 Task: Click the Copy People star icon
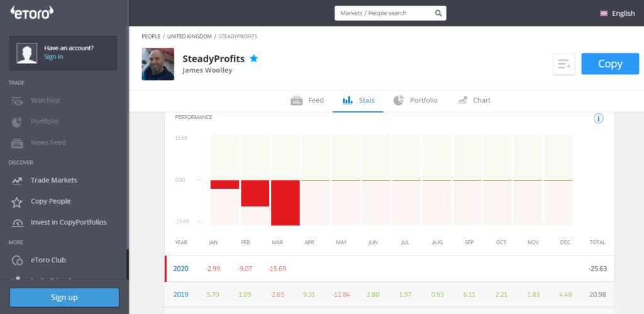tap(17, 202)
